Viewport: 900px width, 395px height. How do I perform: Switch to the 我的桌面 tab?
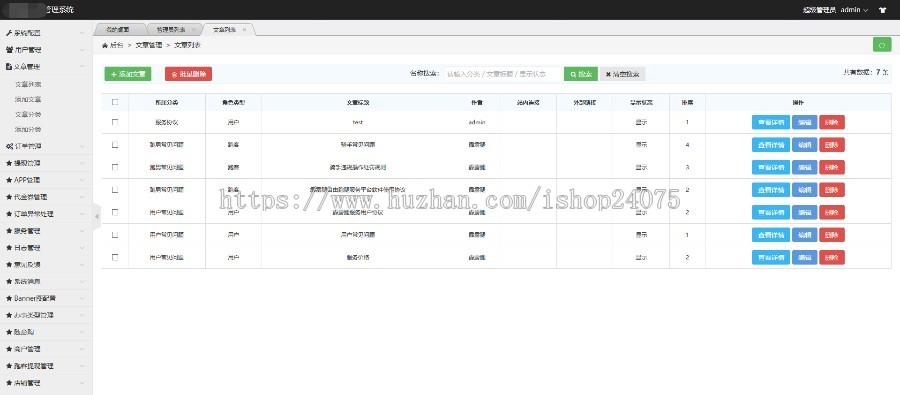pos(118,29)
